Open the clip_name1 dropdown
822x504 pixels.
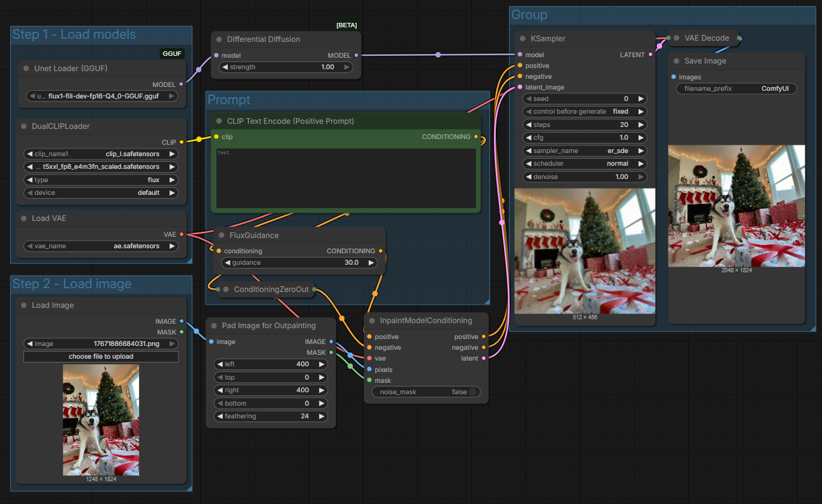click(101, 154)
